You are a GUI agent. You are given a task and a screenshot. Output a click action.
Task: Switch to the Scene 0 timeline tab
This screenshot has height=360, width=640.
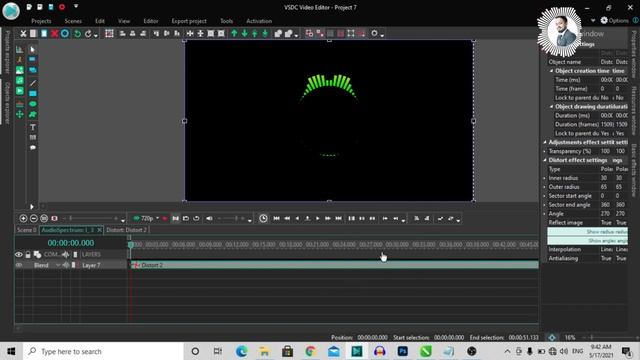pos(27,230)
